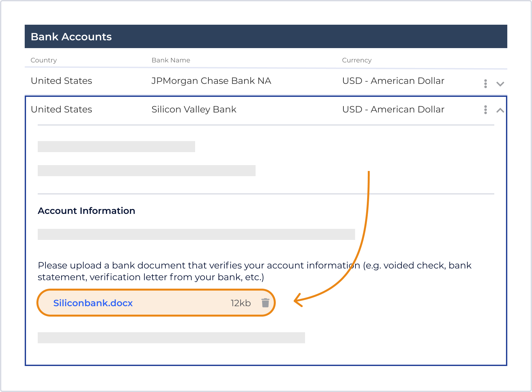Image resolution: width=532 pixels, height=392 pixels.
Task: Open the kebab menu for JPMorgan Chase Bank NA
Action: pos(485,84)
